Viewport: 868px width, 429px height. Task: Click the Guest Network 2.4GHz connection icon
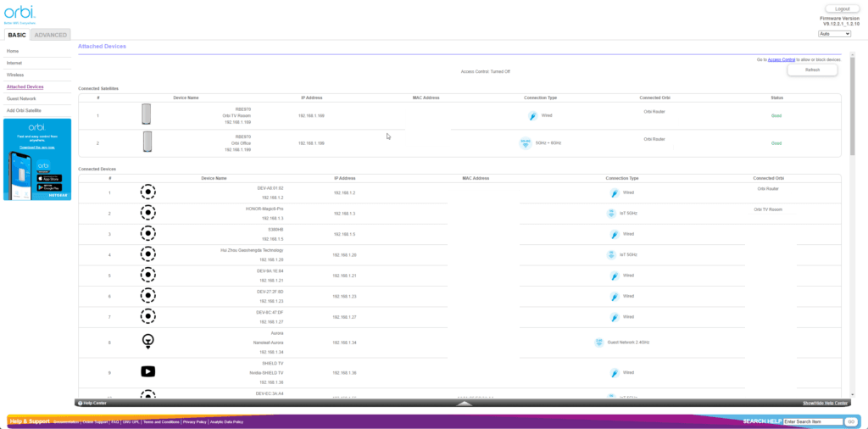pyautogui.click(x=599, y=343)
